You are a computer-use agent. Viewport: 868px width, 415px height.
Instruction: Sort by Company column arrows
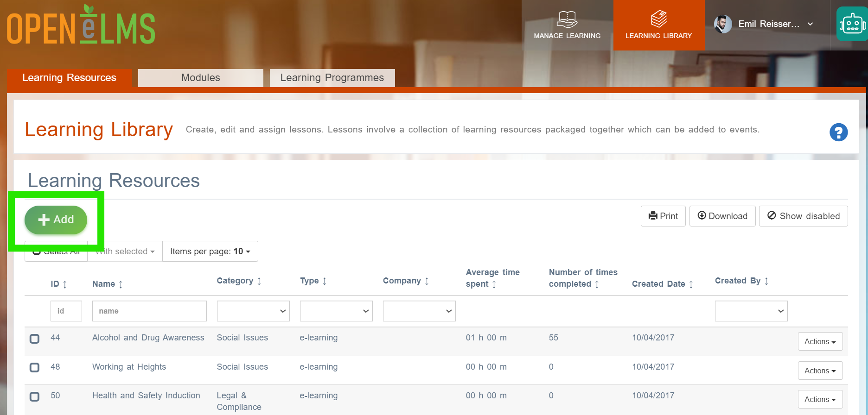427,281
